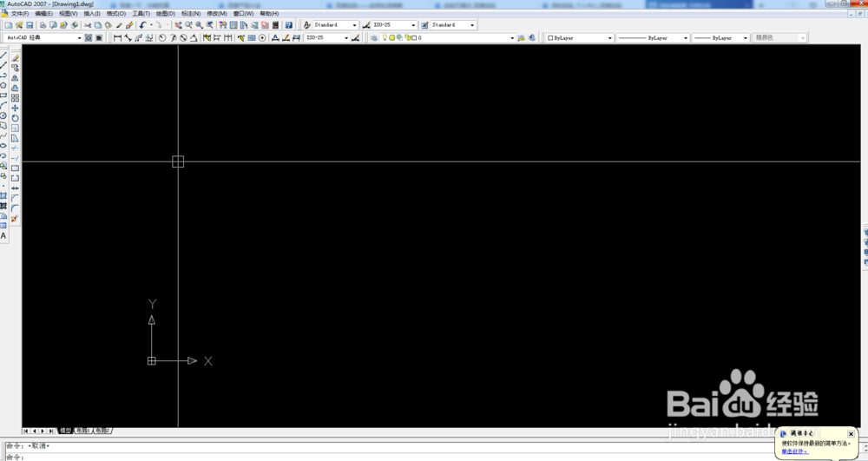Click the UCS origin icon in drawing
868x461 pixels.
click(152, 361)
